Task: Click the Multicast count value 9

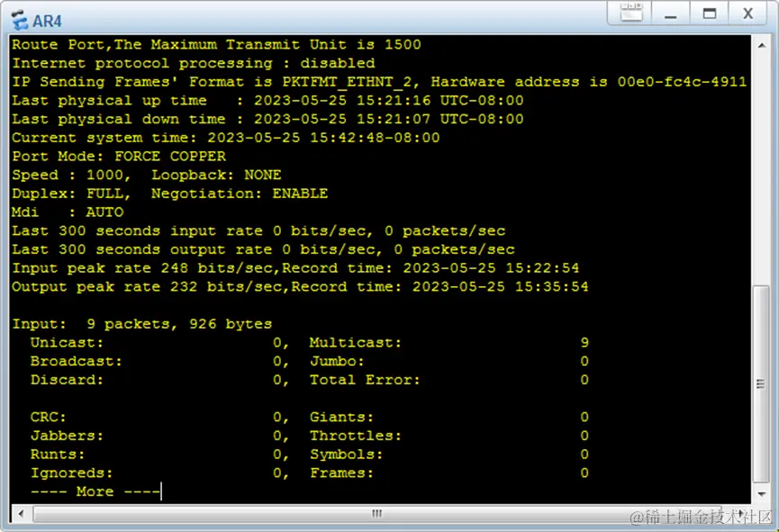Action: [584, 343]
